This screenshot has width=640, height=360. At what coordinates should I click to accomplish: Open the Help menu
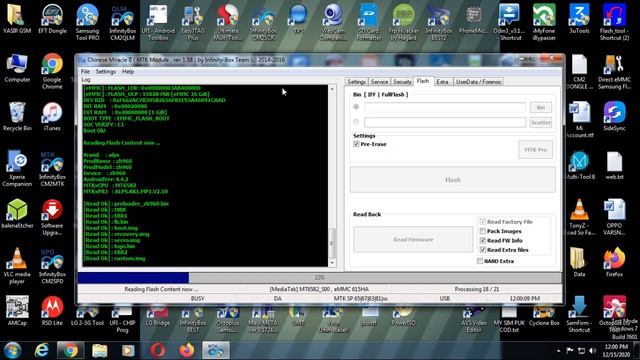tap(128, 71)
